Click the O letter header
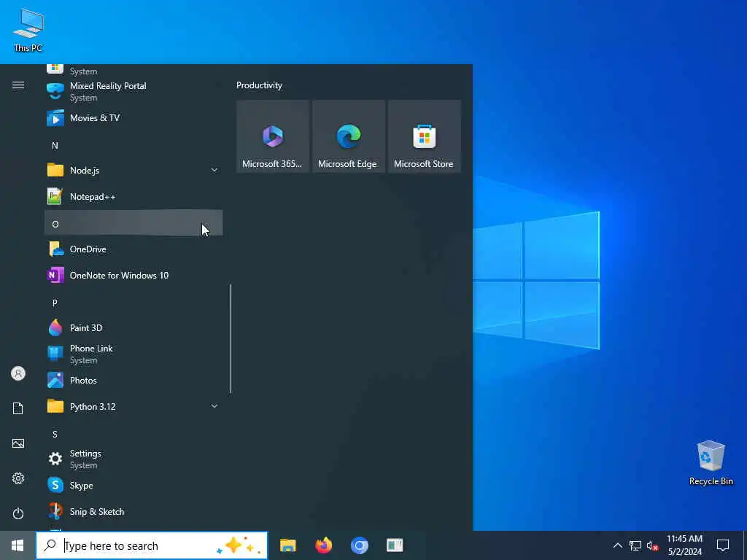 coord(133,223)
